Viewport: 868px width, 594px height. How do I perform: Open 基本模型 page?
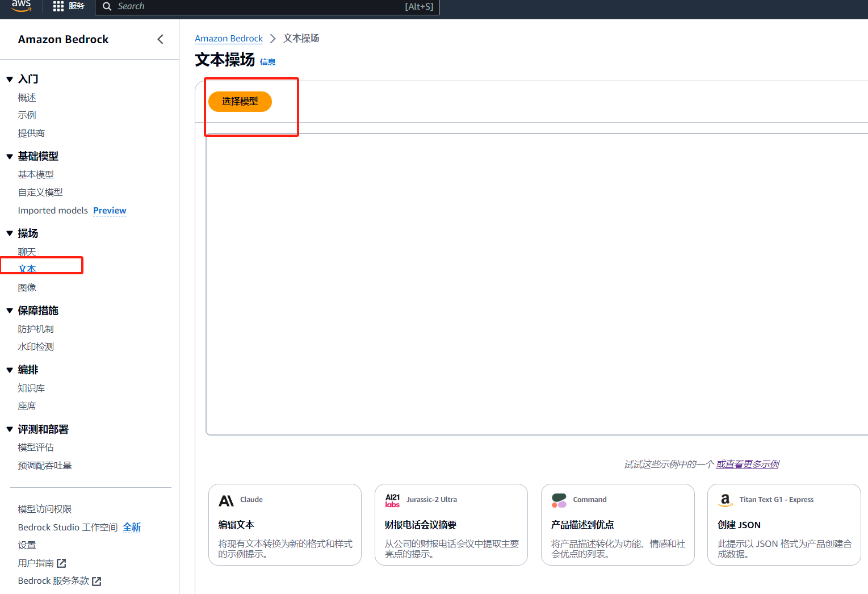tap(36, 175)
